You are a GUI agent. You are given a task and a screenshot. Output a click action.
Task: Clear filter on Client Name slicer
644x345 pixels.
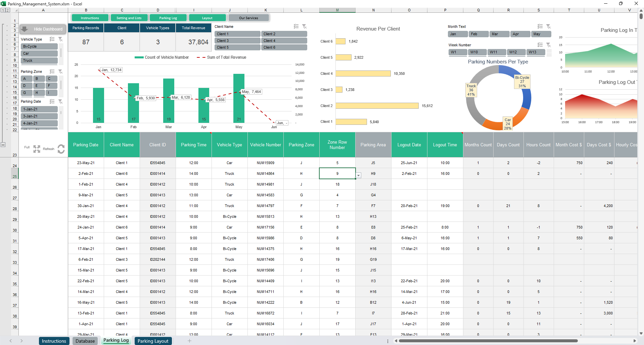point(304,27)
